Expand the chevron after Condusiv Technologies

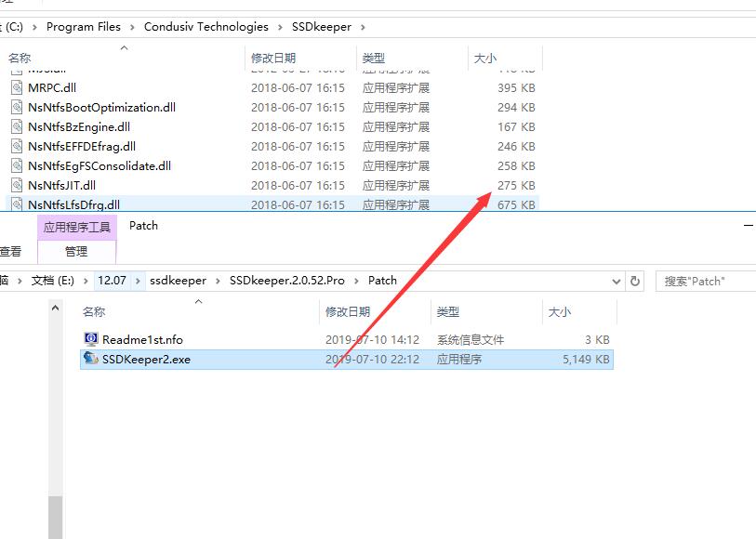(x=280, y=27)
